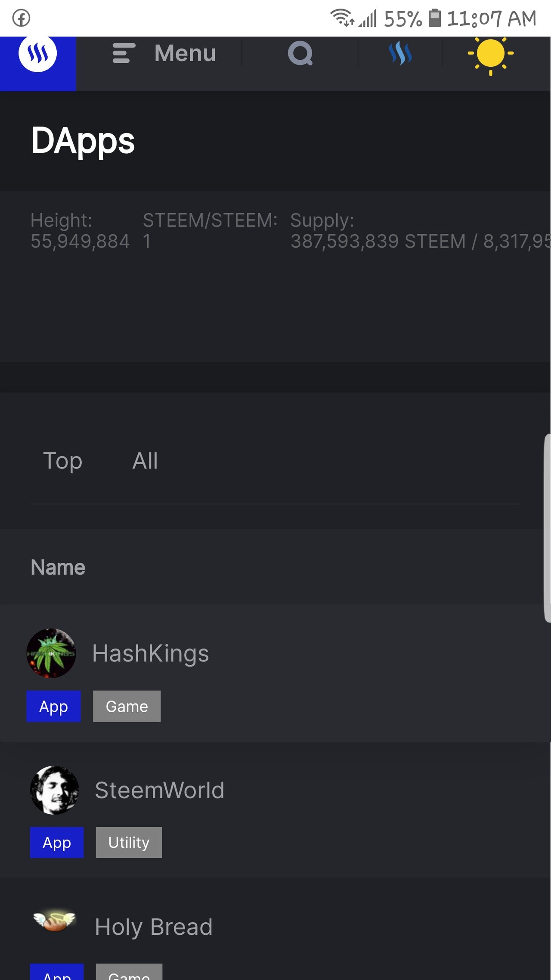Open the SteemWorld dapp link
Image resolution: width=551 pixels, height=980 pixels.
(x=160, y=790)
